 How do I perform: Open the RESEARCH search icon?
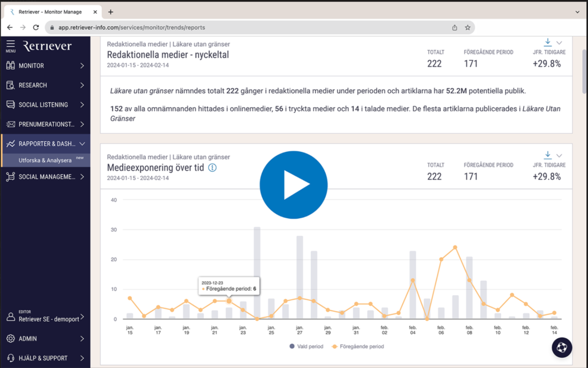11,85
